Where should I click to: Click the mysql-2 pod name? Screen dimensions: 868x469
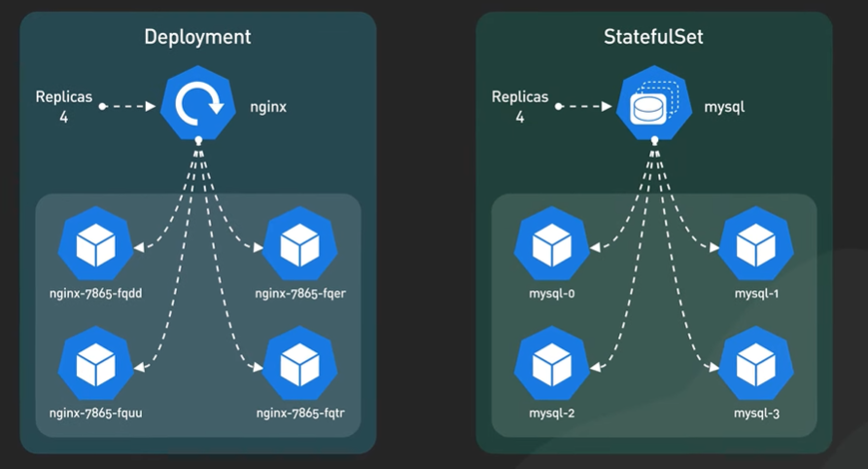coord(552,414)
